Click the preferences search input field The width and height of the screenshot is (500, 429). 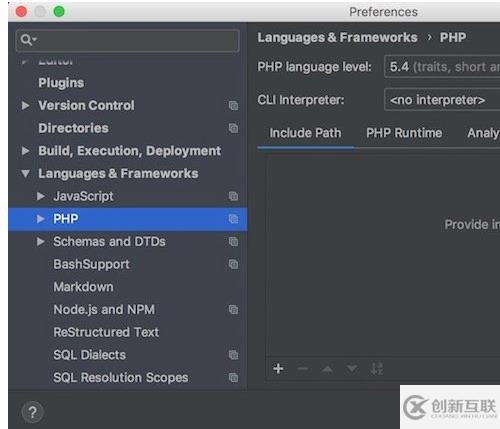pos(128,40)
